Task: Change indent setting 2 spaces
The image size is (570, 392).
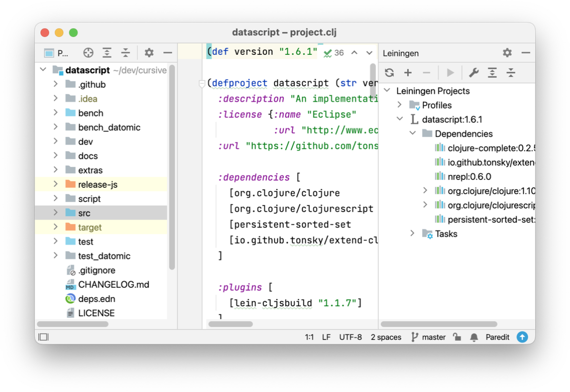Action: [386, 337]
